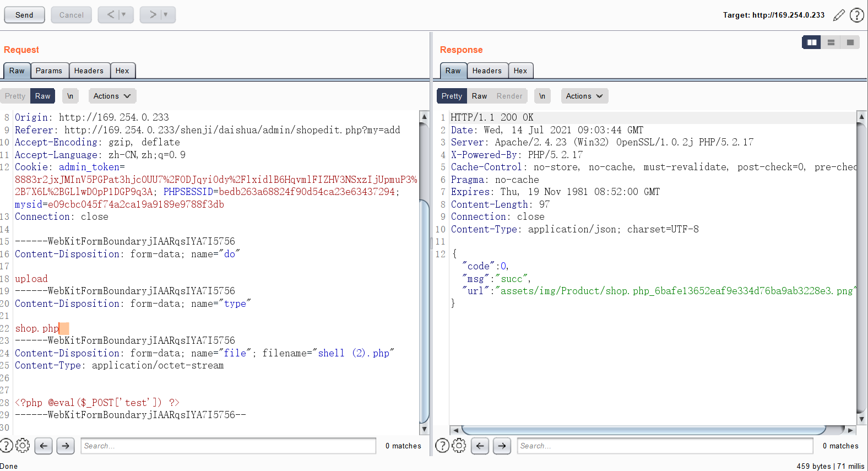Click response horizontal scrollbar left arrow

455,430
